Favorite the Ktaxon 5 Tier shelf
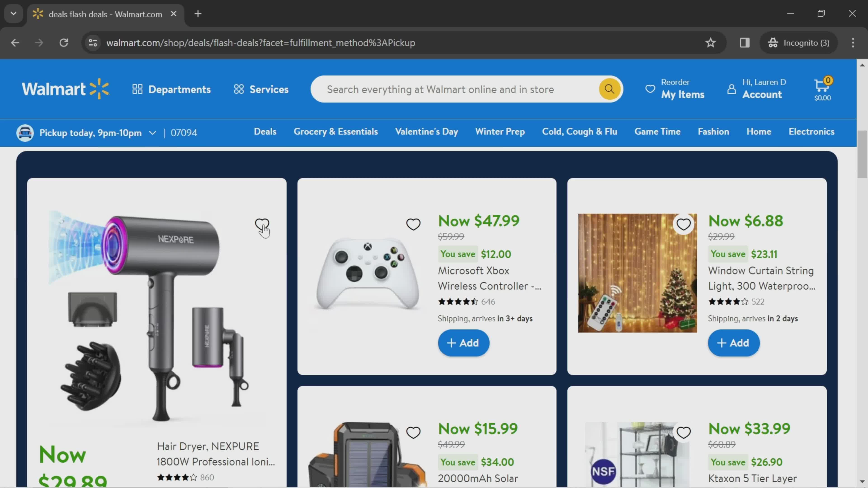This screenshot has width=868, height=488. tap(683, 432)
